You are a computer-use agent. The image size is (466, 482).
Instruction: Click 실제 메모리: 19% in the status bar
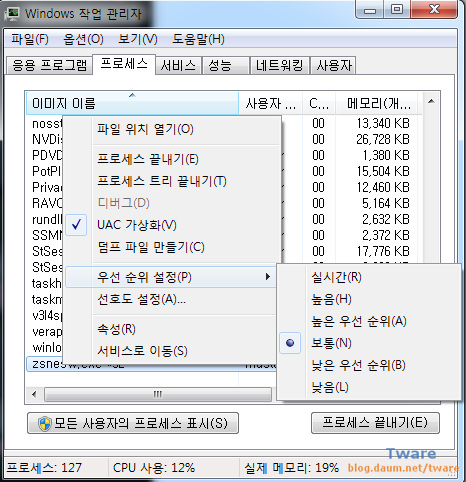(x=292, y=468)
